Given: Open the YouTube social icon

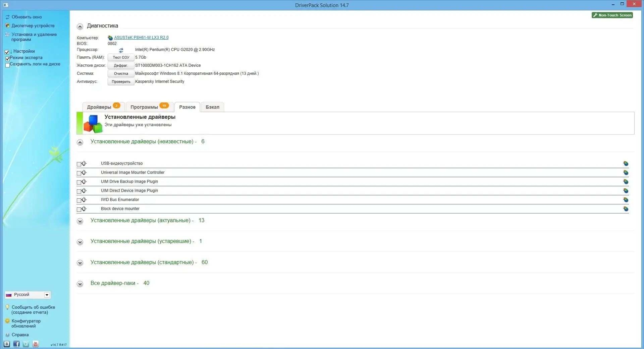Looking at the screenshot, I should pyautogui.click(x=36, y=344).
